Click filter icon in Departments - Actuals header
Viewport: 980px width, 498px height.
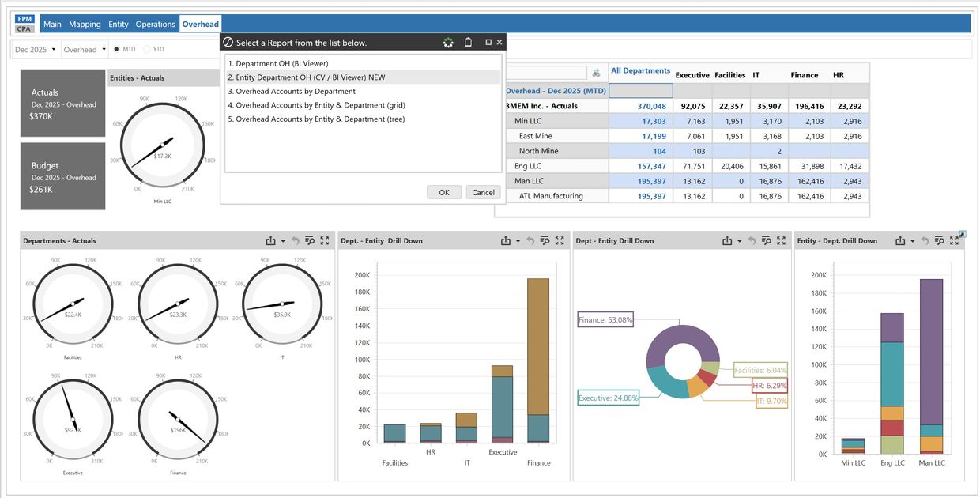310,241
